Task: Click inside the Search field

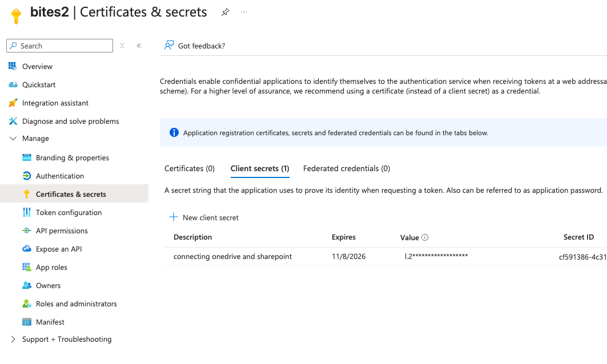Action: tap(59, 45)
